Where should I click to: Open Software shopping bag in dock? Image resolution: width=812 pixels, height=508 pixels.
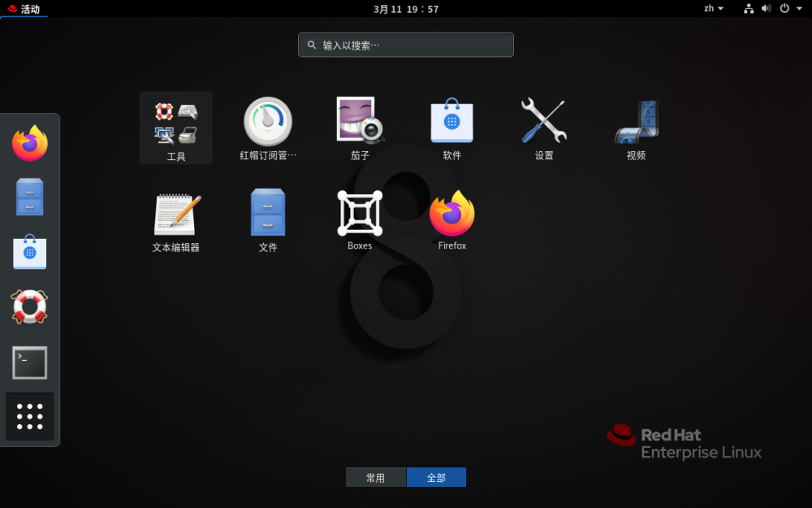pos(29,252)
